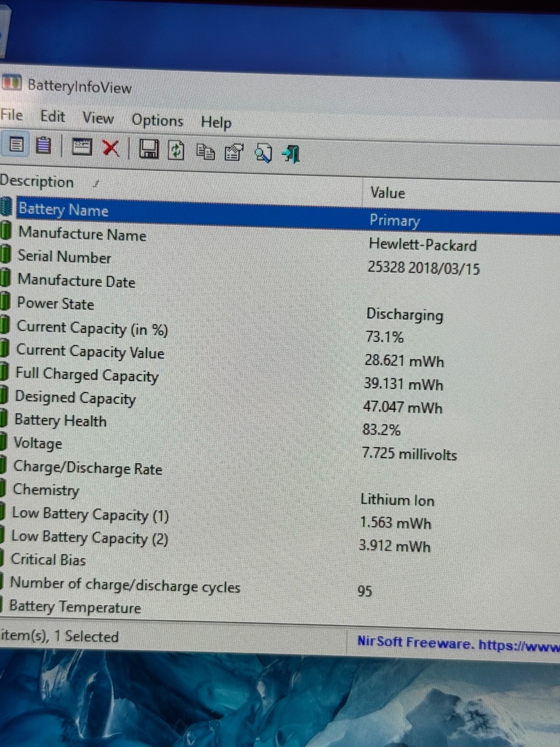Click the 25328 2018/03/15 value
560x747 pixels.
(x=424, y=268)
